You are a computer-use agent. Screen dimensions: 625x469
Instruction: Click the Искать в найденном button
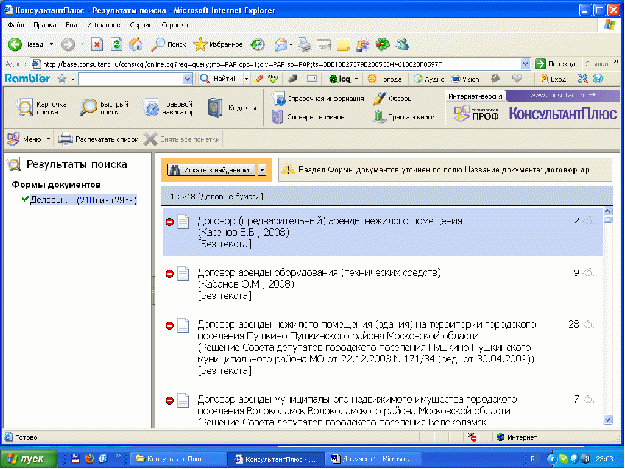[211, 170]
